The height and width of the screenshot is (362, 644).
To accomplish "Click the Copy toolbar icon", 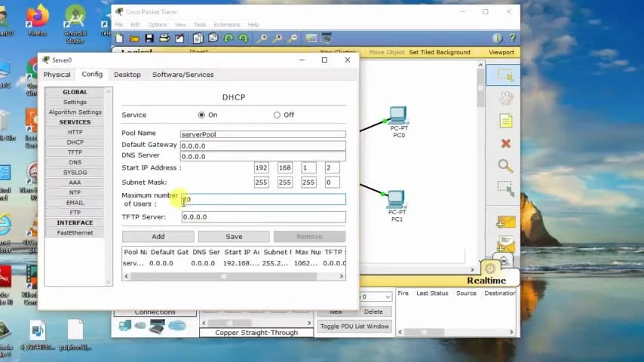I will pos(198,38).
